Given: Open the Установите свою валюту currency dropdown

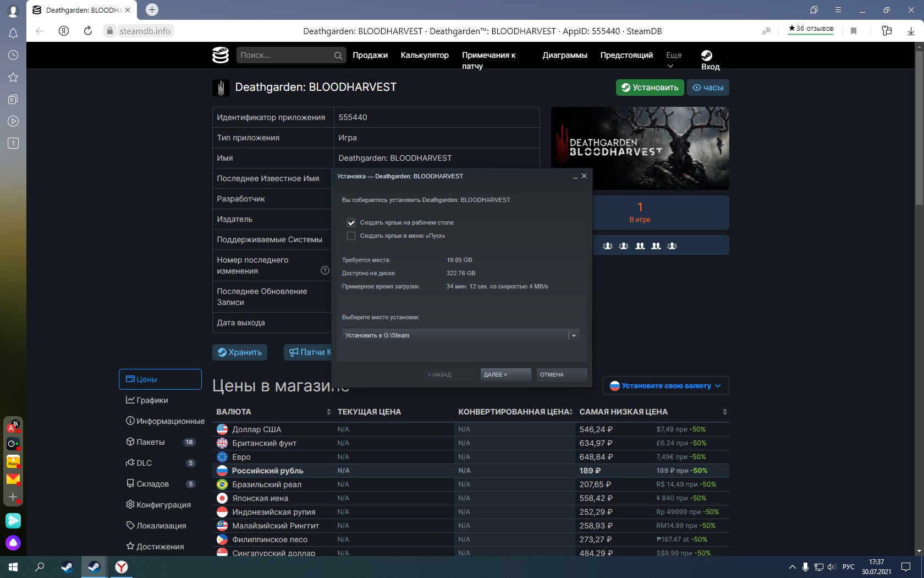Looking at the screenshot, I should [x=666, y=386].
